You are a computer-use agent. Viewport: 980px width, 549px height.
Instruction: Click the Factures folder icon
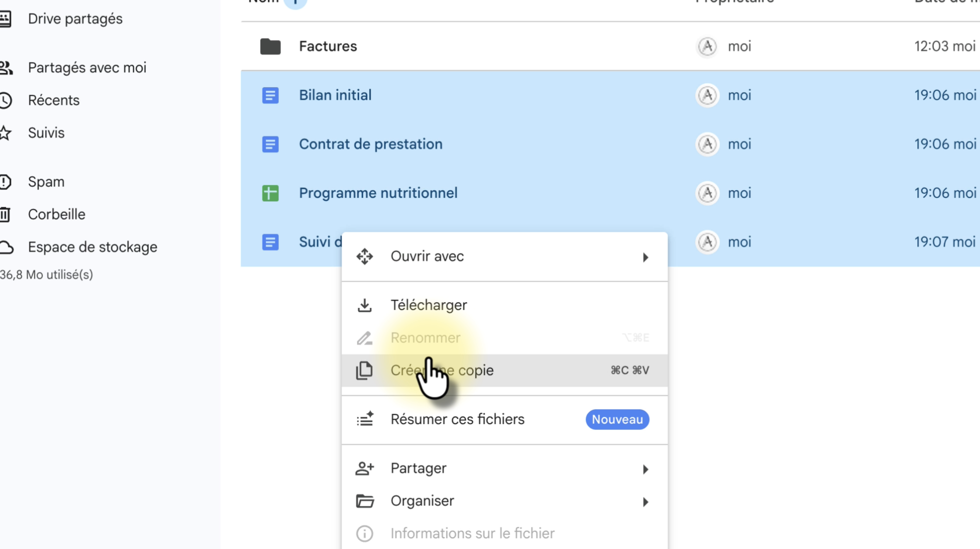point(270,46)
